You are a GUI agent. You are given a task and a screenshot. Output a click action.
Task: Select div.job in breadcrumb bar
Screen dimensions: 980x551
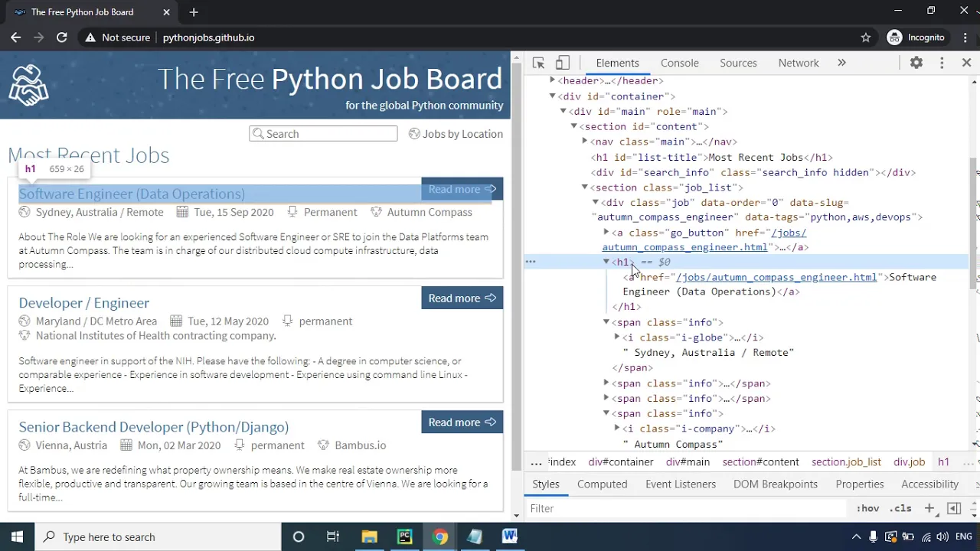coord(910,461)
